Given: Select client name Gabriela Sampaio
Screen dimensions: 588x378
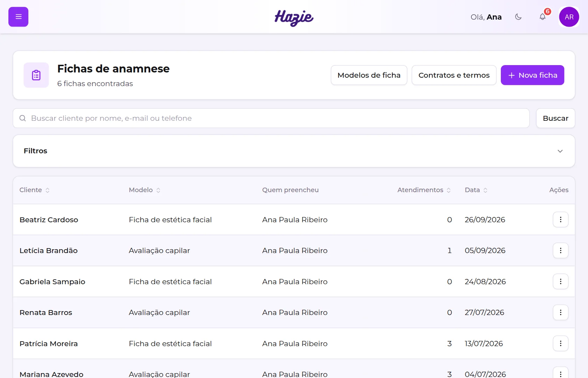Looking at the screenshot, I should point(52,282).
